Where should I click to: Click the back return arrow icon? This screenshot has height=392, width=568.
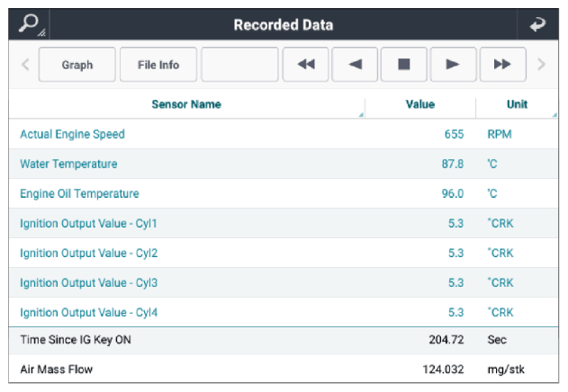(x=537, y=24)
